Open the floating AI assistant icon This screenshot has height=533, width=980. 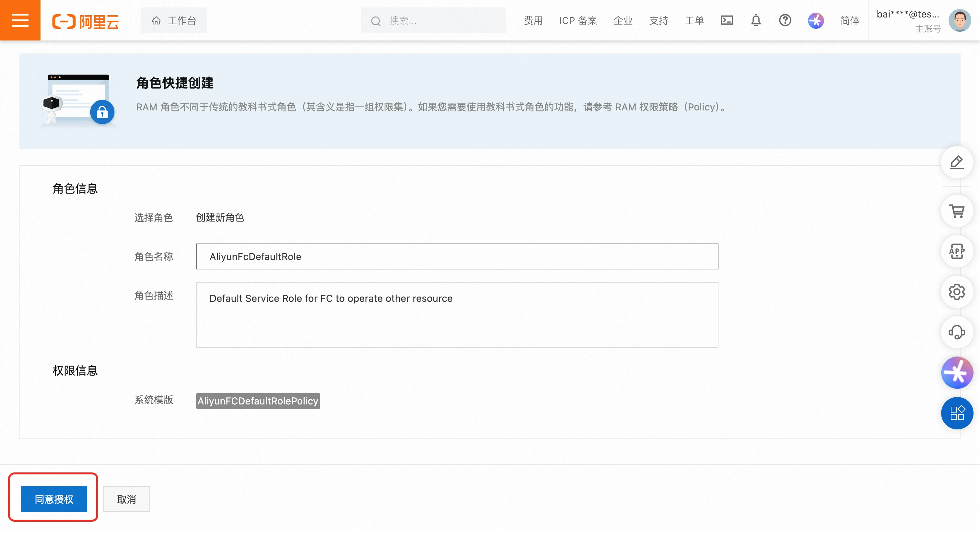click(x=957, y=373)
